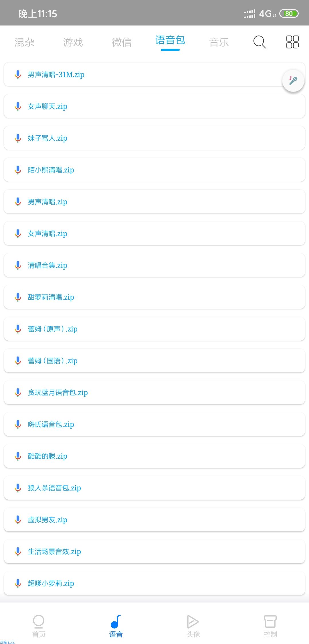The width and height of the screenshot is (309, 644).
Task: Tap mic icon beside 女声聊天.zip
Action: 18,106
